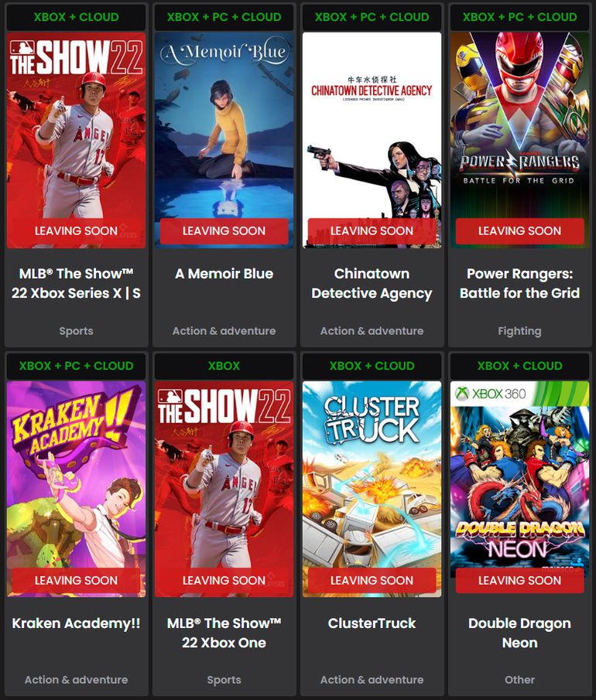Click Leaving Soon banner on A Memoir Blue
This screenshot has width=596, height=700.
point(224,230)
